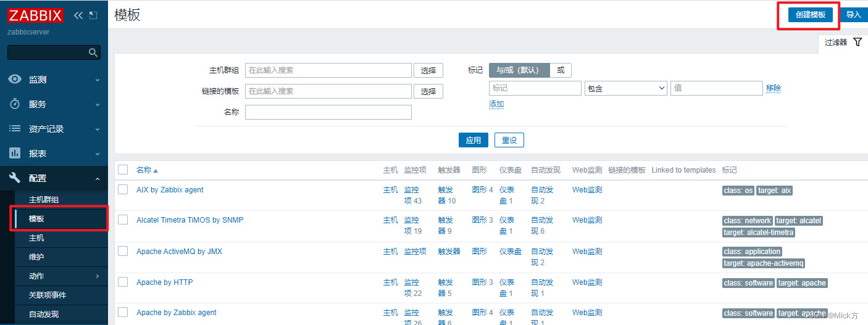The image size is (868, 325).
Task: Check the AIX by Zabbix agent row
Action: tap(123, 189)
